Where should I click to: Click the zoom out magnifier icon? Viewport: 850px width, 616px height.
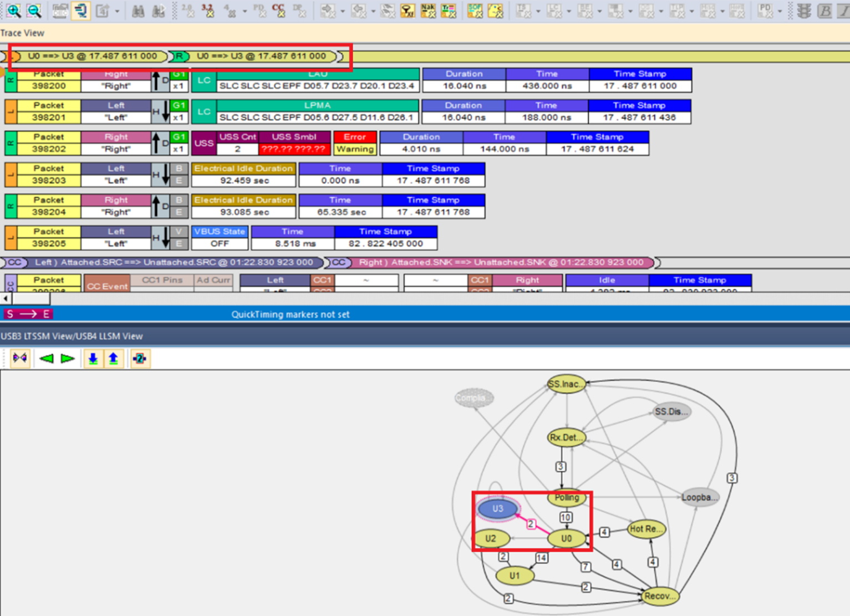[34, 11]
